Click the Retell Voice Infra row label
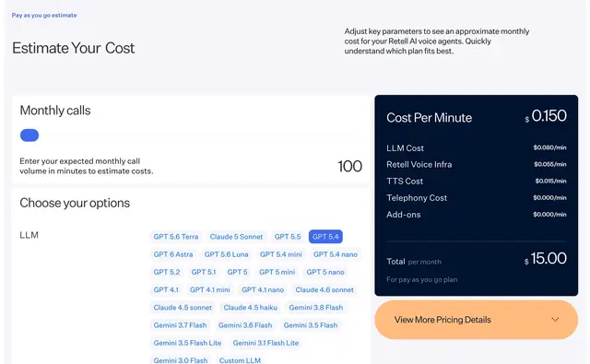The width and height of the screenshot is (590, 364). (419, 164)
